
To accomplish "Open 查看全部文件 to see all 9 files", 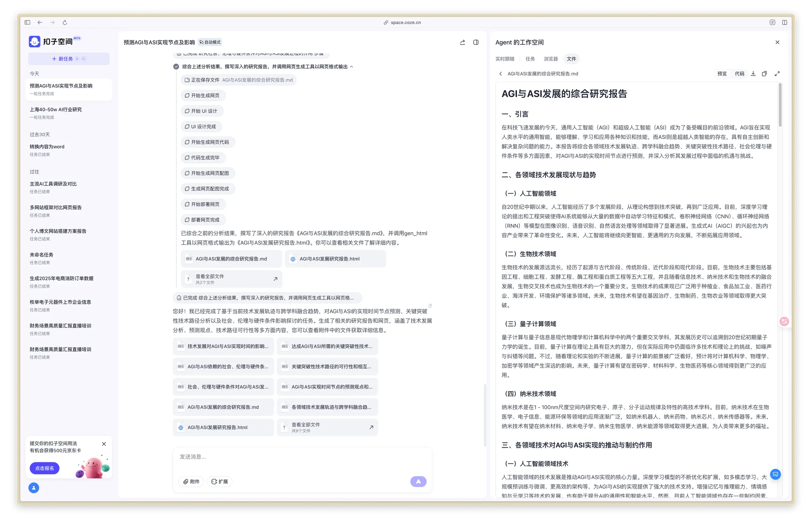I will pyautogui.click(x=327, y=427).
